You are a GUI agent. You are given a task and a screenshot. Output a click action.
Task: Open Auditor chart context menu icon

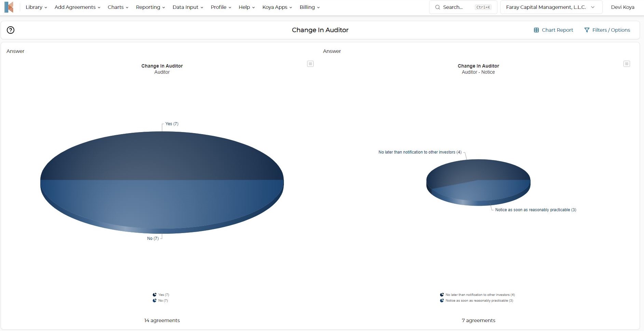coord(310,64)
